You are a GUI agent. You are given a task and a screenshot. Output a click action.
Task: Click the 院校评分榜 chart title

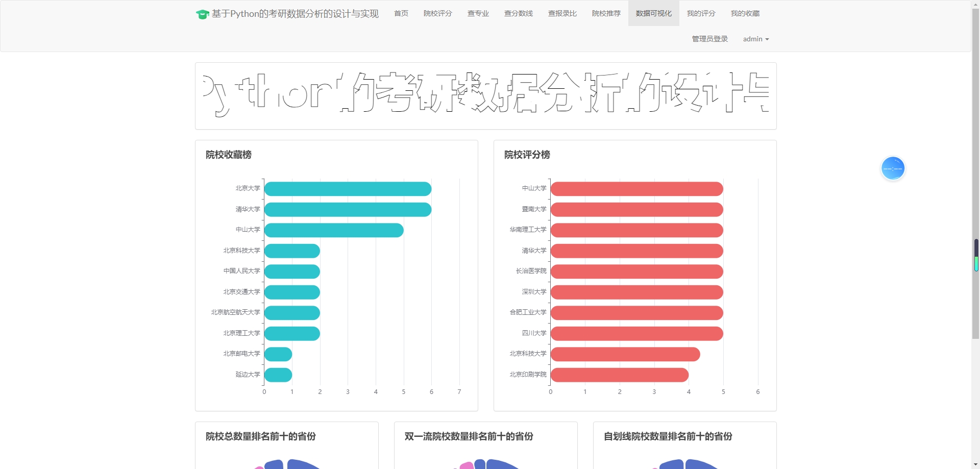pyautogui.click(x=527, y=155)
